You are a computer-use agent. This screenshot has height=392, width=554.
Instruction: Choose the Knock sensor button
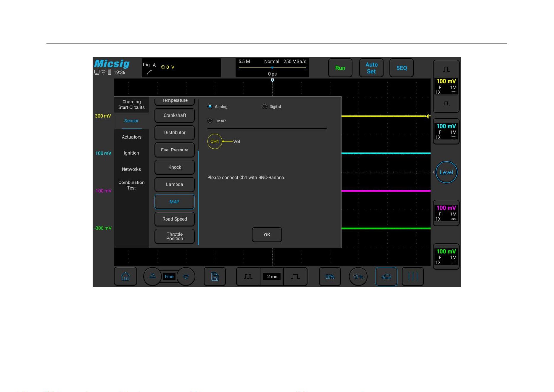pos(175,167)
